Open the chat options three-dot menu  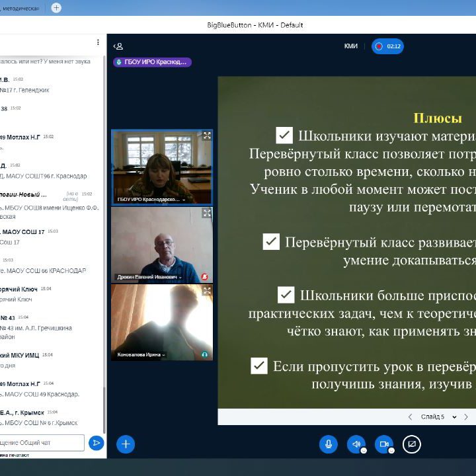[98, 42]
